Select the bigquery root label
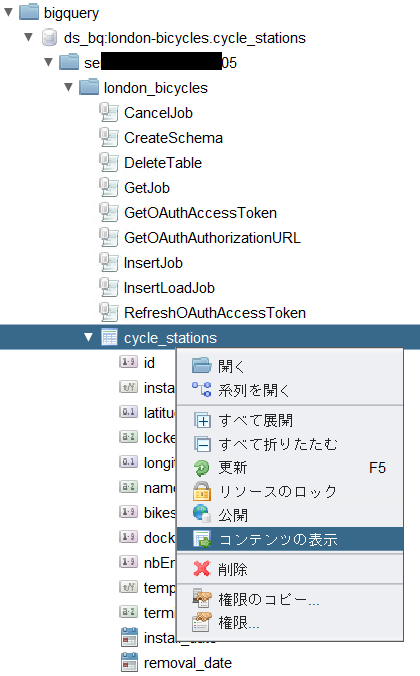Image resolution: width=420 pixels, height=676 pixels. pyautogui.click(x=71, y=13)
